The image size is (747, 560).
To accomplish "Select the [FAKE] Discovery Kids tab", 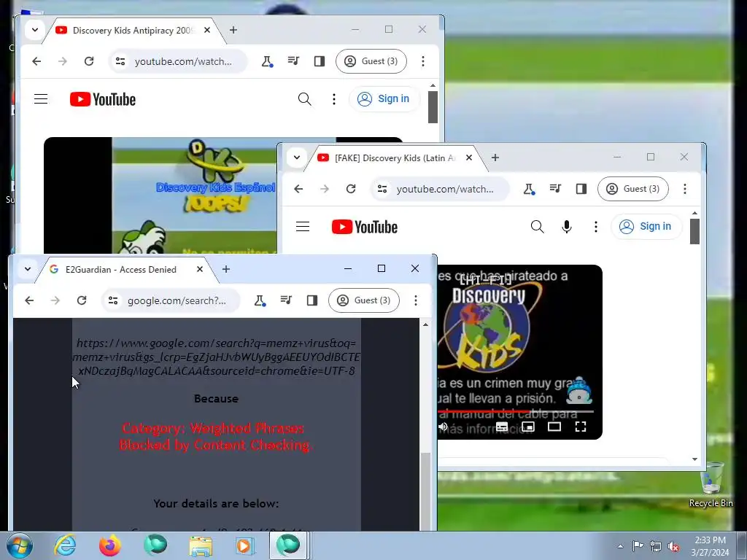I will (395, 158).
